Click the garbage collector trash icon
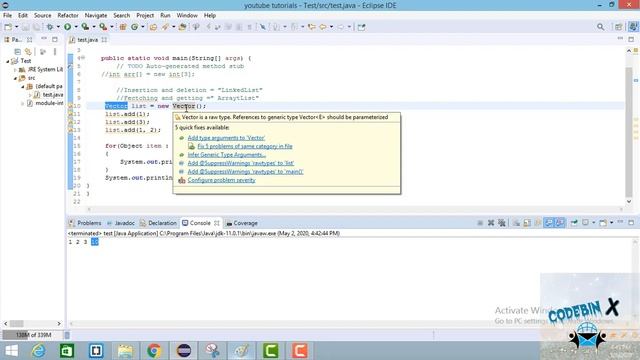 (x=67, y=335)
